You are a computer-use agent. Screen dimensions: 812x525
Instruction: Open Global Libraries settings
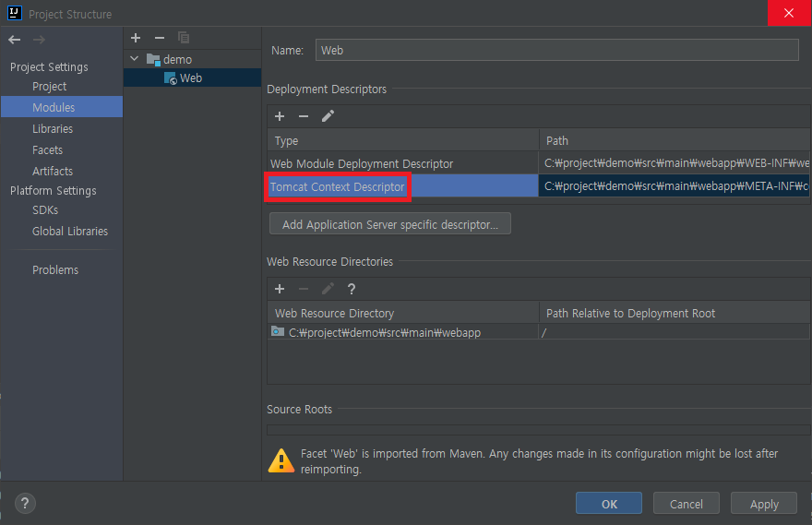click(70, 232)
